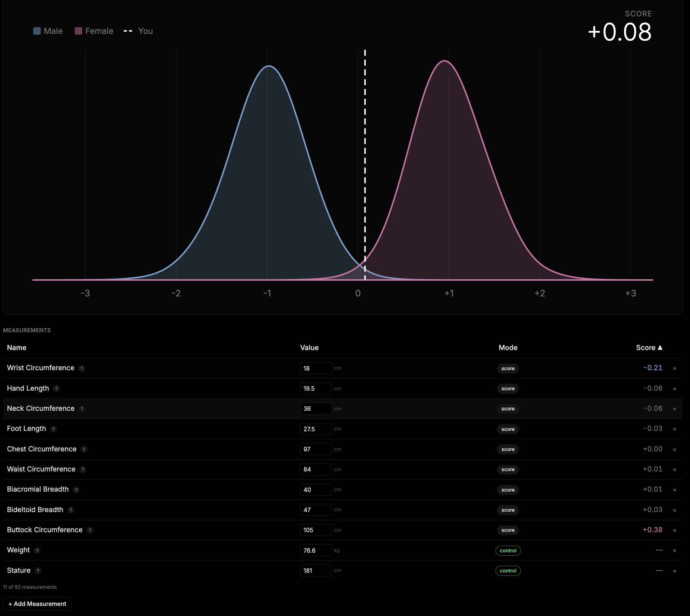The height and width of the screenshot is (616, 690).
Task: Toggle Hand Length score mode
Action: pos(508,388)
